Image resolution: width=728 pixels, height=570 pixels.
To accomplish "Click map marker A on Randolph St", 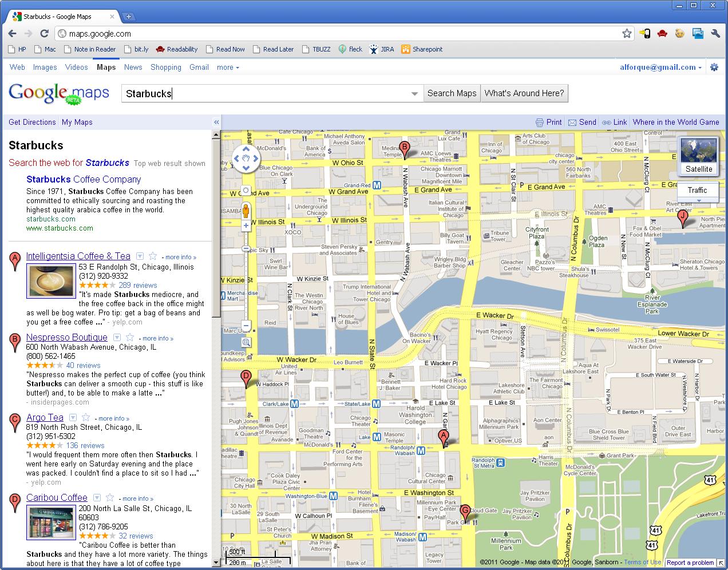I will [x=443, y=438].
